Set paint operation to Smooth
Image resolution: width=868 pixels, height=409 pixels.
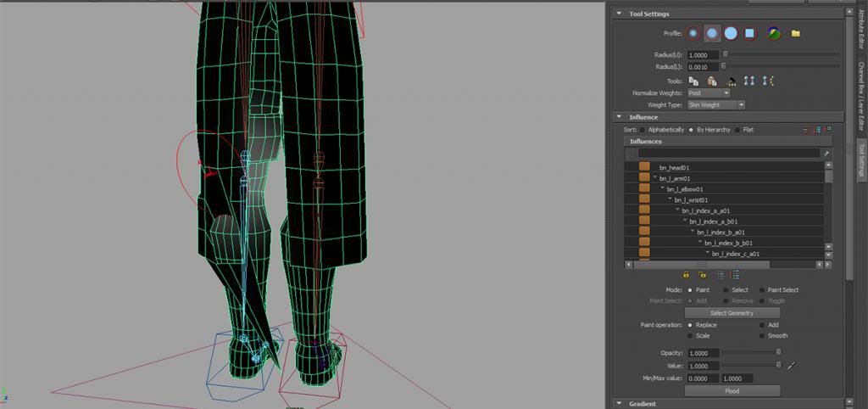[x=762, y=336]
